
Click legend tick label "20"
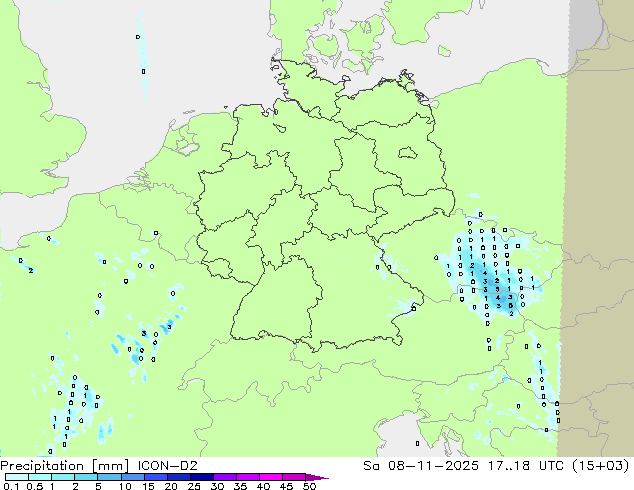point(171,486)
